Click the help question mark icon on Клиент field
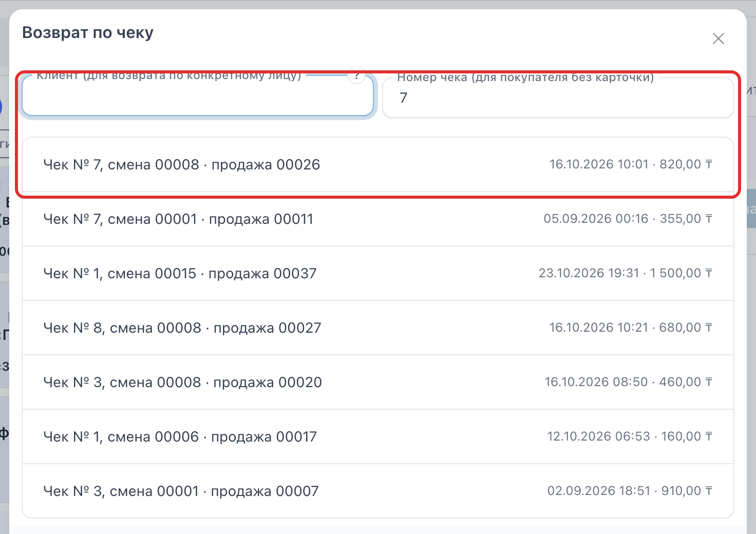The height and width of the screenshot is (534, 756). point(356,75)
